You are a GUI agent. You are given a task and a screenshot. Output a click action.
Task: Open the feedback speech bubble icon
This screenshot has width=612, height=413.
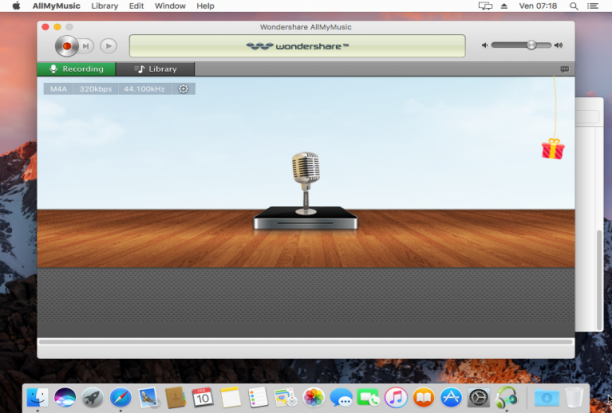point(564,69)
